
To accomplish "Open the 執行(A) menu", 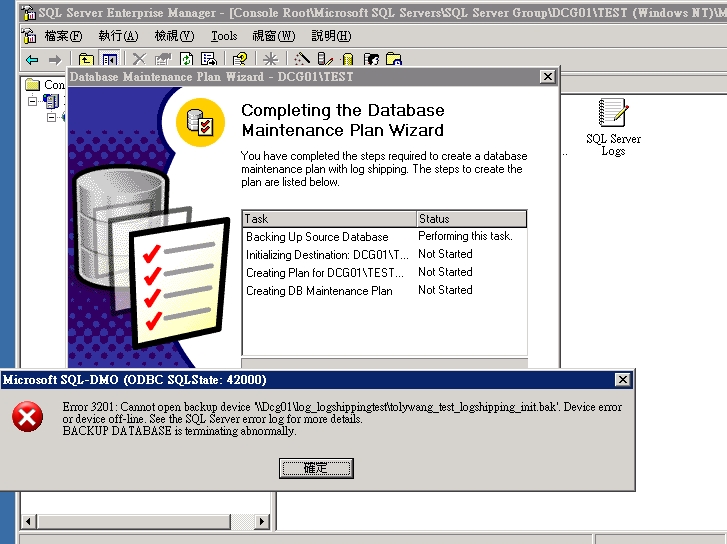I will coord(118,36).
